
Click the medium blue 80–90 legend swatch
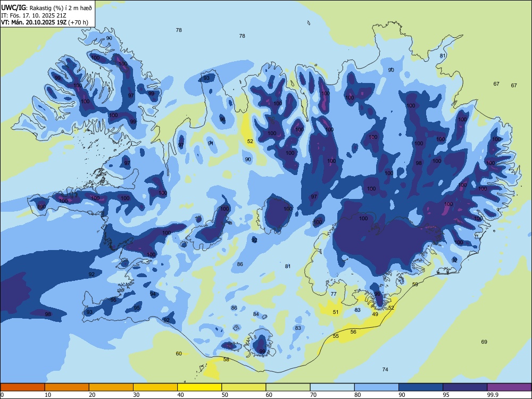(377, 387)
